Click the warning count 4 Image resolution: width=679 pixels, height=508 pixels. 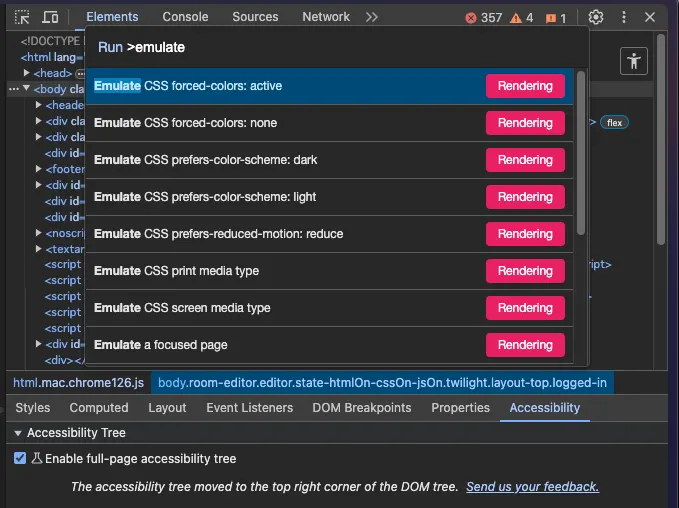521,18
